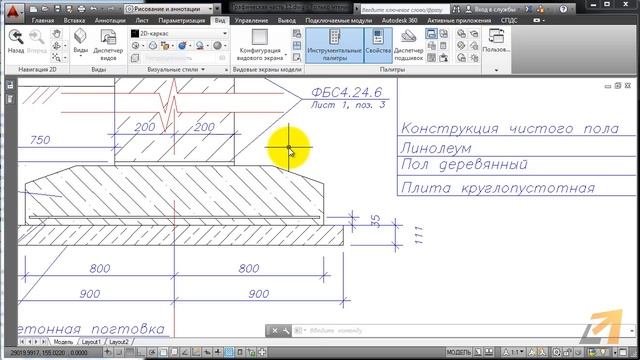The image size is (640, 360).
Task: Switch to the Модель tab at the bottom
Action: (x=63, y=342)
